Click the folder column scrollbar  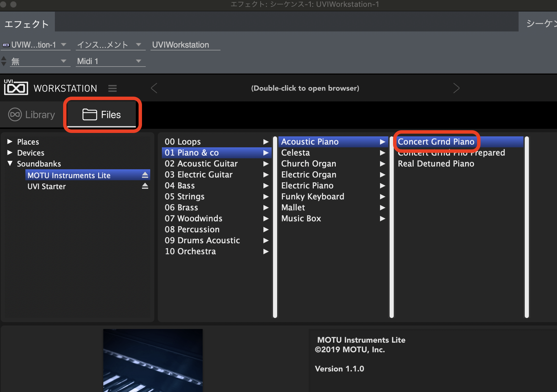(x=275, y=227)
